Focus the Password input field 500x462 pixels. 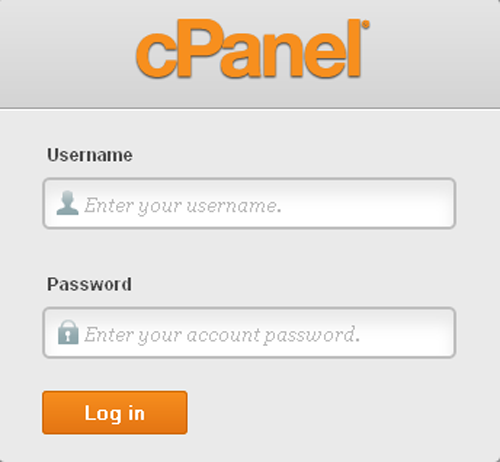coord(249,333)
